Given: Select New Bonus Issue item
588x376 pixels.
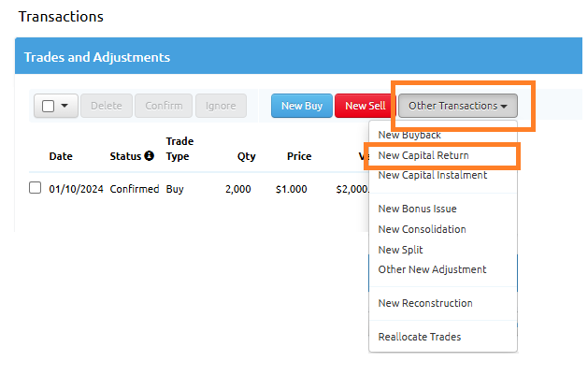Looking at the screenshot, I should tap(417, 209).
